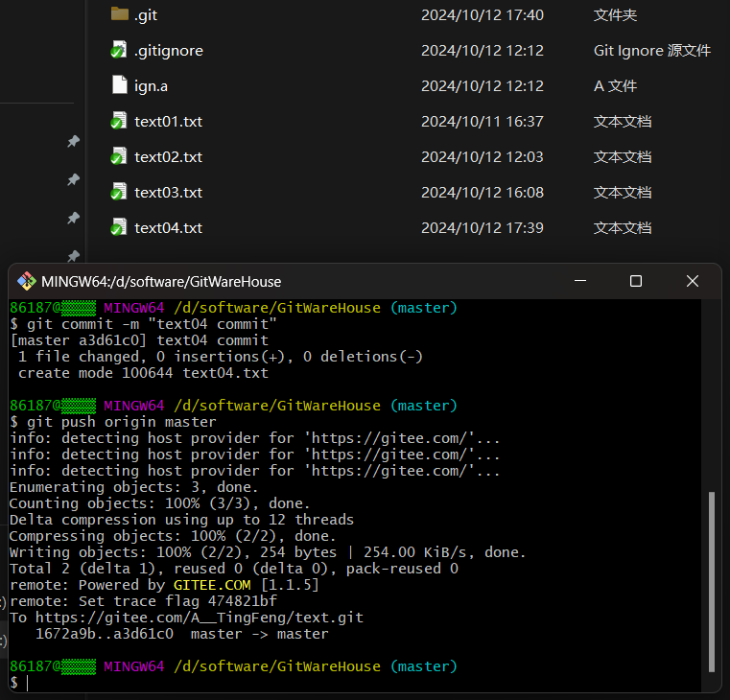Click the 'Git Ignore 源文件' type cell
730x700 pixels.
652,51
